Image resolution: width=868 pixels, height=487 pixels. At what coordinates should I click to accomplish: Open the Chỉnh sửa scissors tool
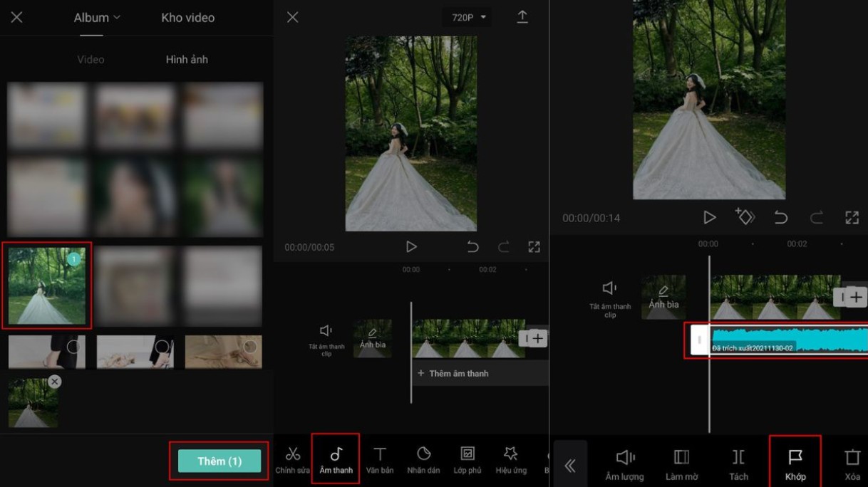point(293,459)
